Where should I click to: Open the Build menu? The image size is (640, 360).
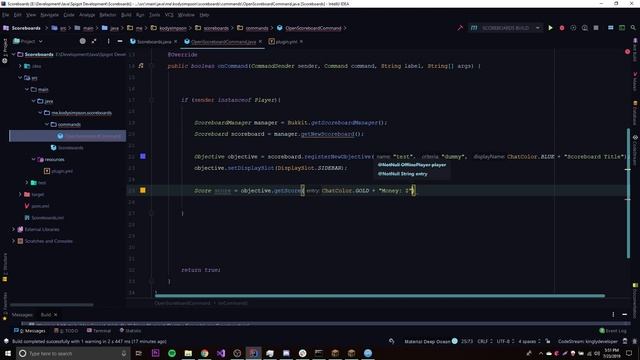126,15
